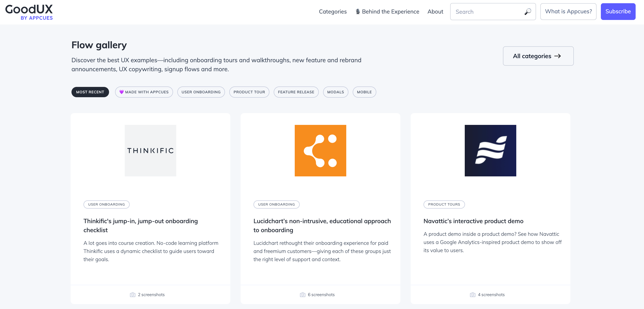Click description 'A product demo inside a product demo?'

click(492, 242)
